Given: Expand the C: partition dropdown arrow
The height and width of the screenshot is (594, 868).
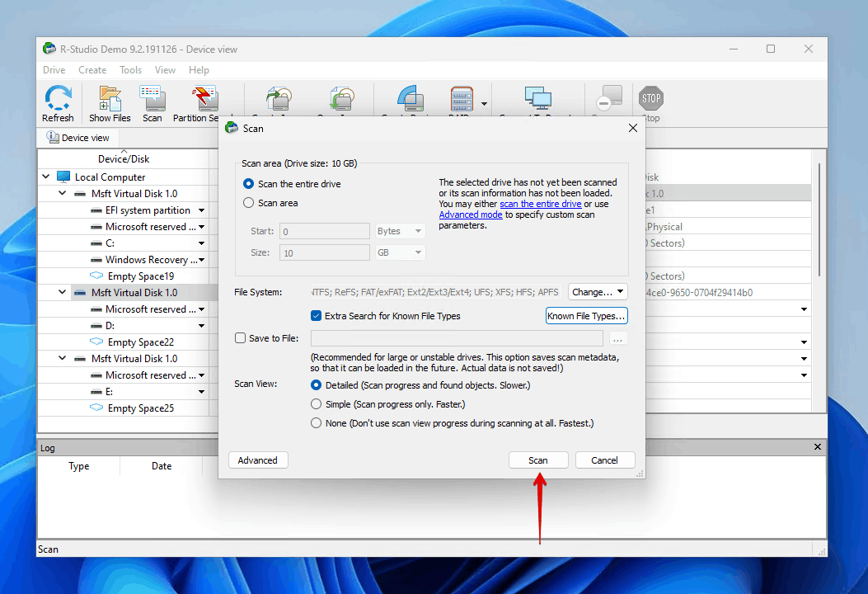Looking at the screenshot, I should click(201, 243).
